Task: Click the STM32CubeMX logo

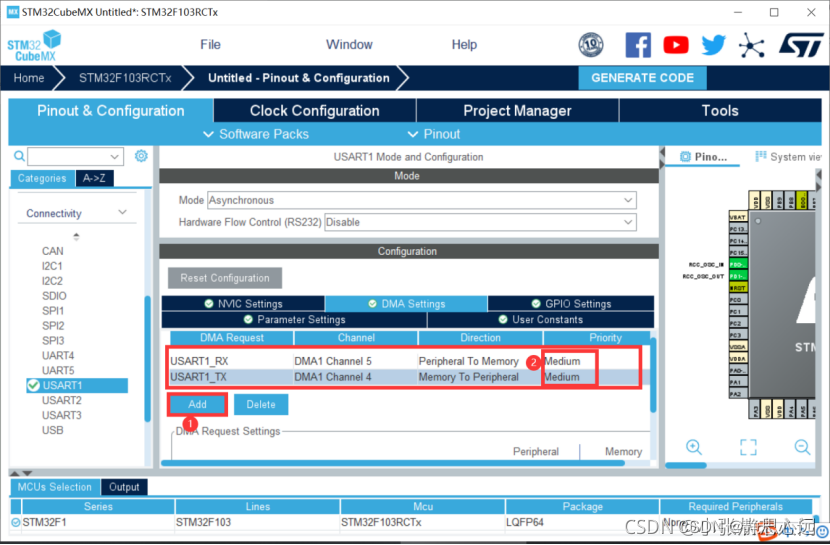Action: (x=34, y=46)
